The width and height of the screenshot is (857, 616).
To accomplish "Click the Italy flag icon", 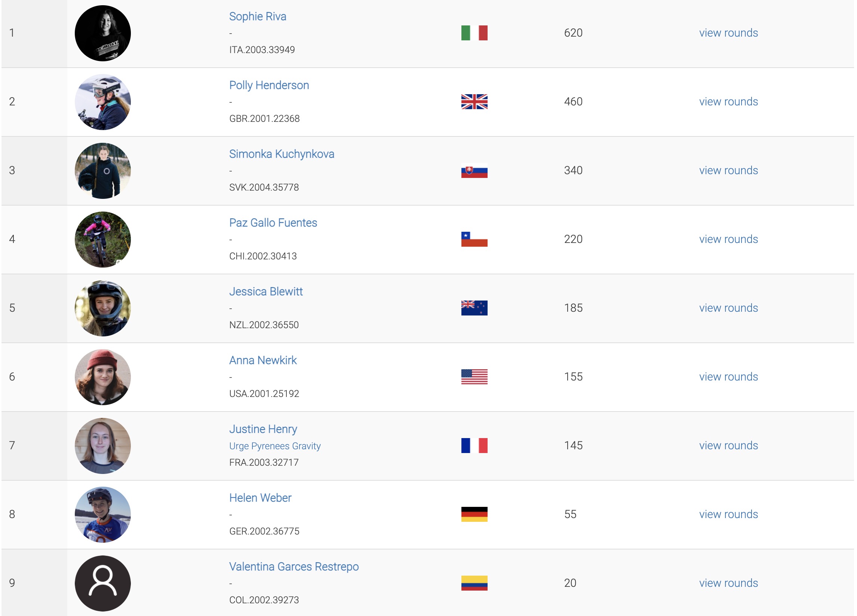I will coord(474,33).
